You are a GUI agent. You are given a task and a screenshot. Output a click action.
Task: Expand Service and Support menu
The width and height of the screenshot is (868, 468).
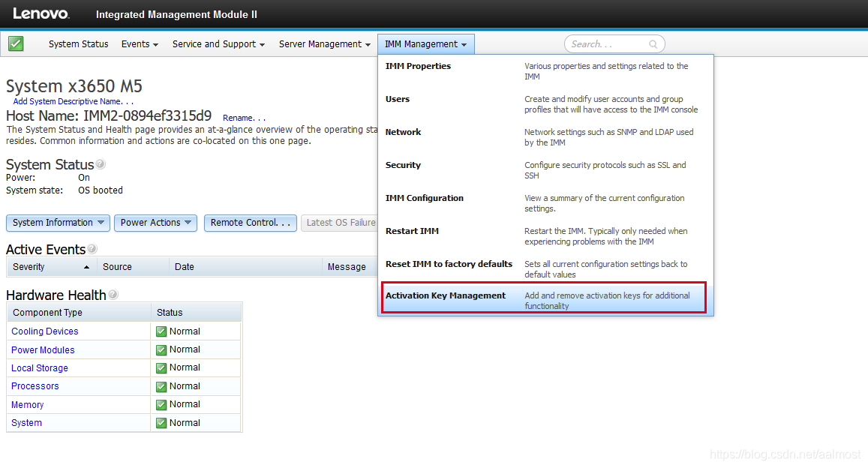(218, 44)
